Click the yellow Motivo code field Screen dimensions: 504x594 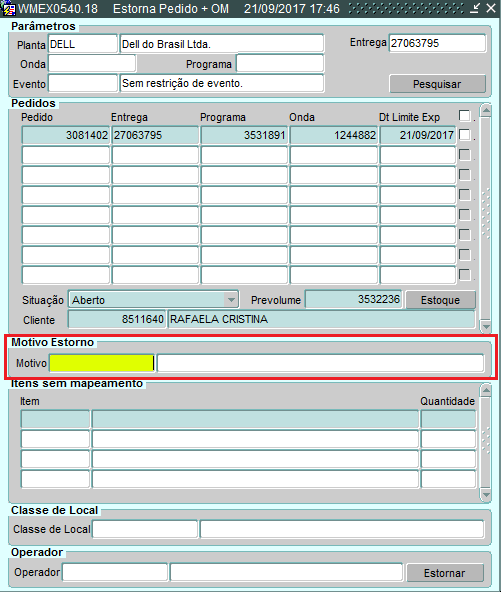pyautogui.click(x=102, y=364)
